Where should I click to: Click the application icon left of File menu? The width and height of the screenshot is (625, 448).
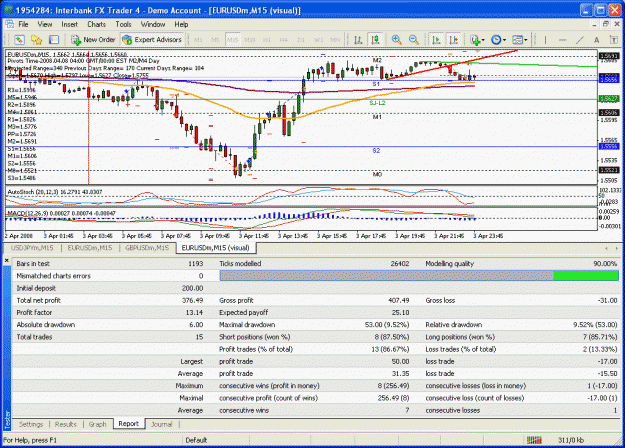point(10,24)
